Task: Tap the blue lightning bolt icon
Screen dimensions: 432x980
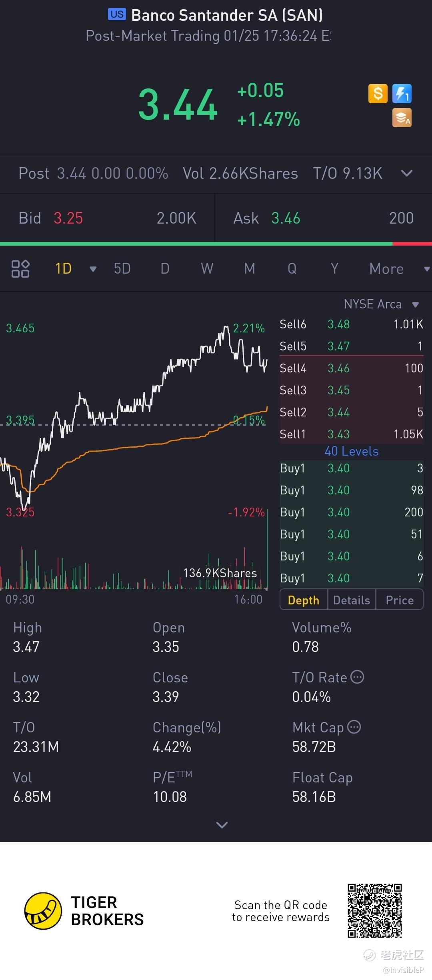Action: 402,94
